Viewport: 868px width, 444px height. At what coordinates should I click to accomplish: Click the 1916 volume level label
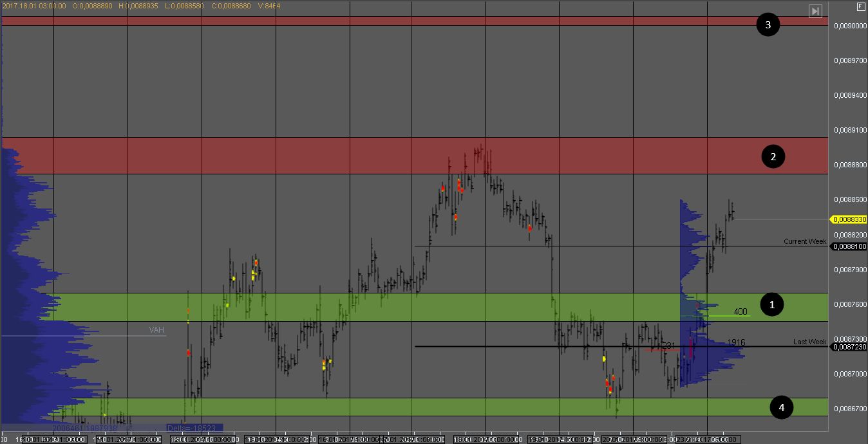736,342
